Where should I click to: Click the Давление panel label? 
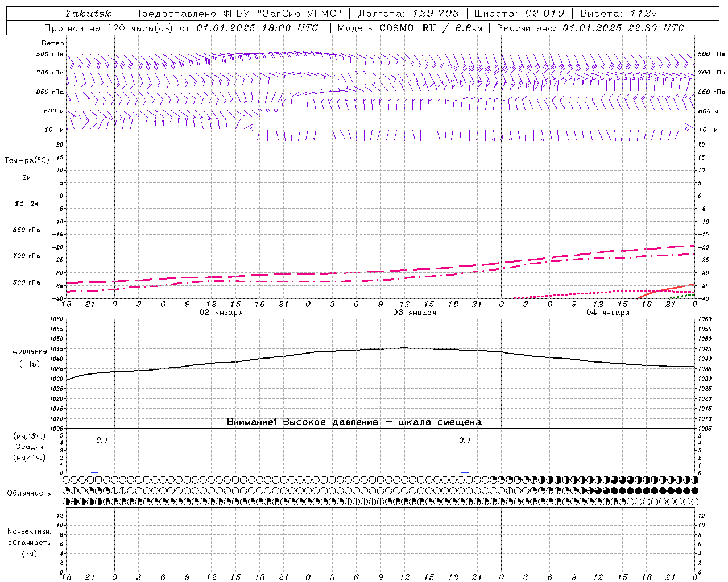pos(30,351)
